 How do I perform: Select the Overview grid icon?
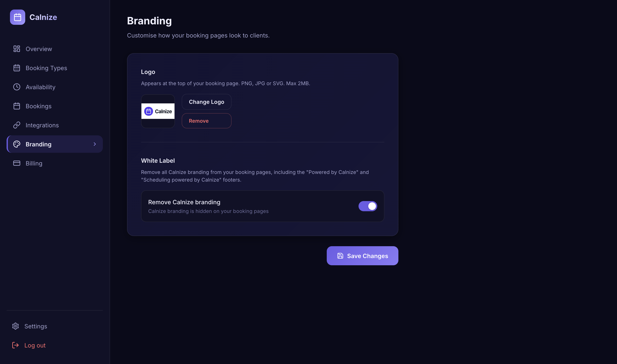coord(17,49)
